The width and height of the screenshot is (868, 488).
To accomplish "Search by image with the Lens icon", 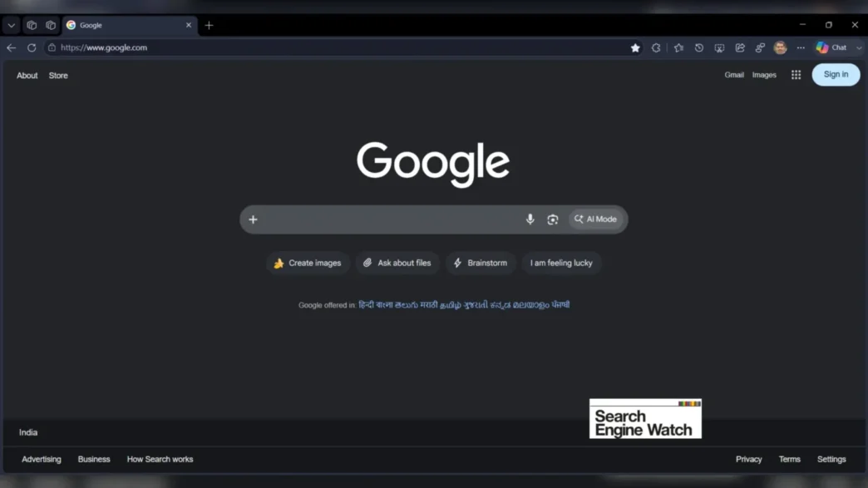I will [x=552, y=219].
